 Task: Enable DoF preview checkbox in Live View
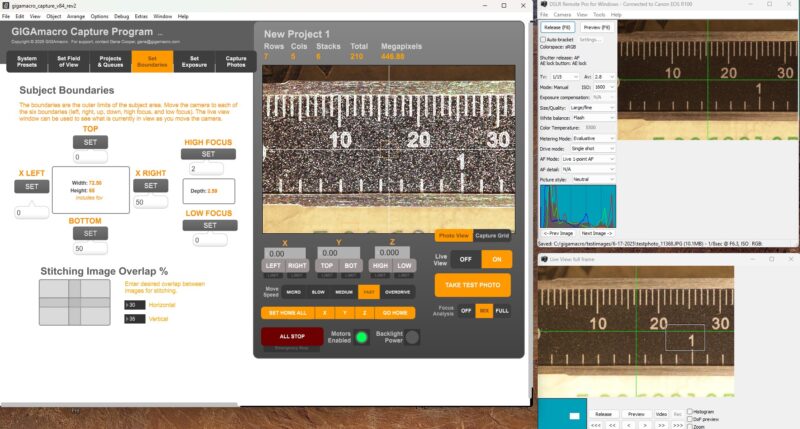pyautogui.click(x=690, y=419)
